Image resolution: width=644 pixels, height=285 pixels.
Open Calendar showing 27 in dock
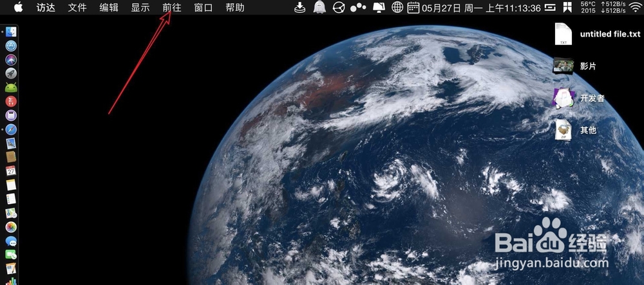[x=11, y=171]
